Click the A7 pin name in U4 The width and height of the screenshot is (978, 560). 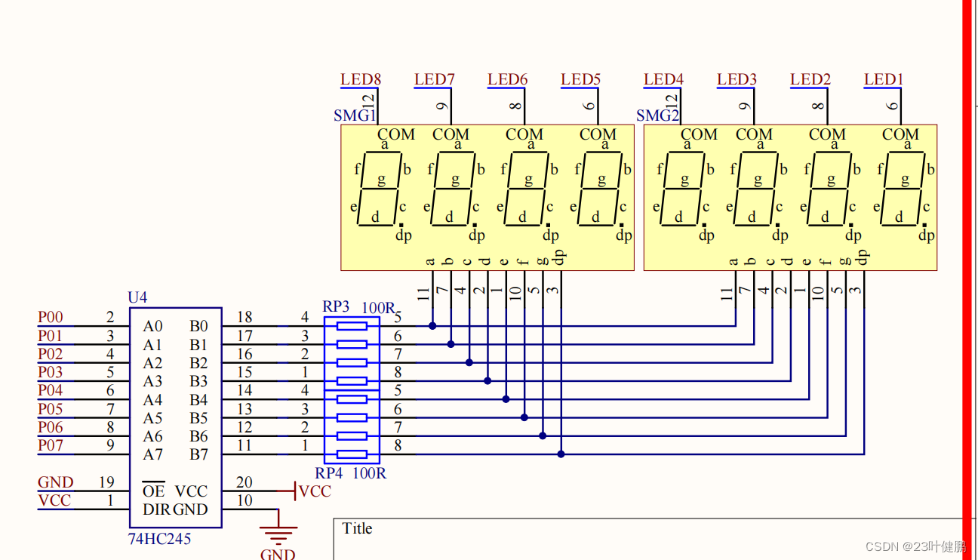point(153,454)
